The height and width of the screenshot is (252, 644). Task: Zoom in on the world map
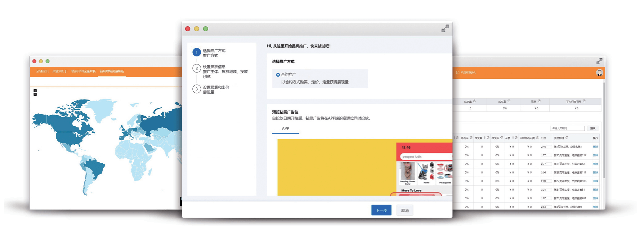(35, 91)
